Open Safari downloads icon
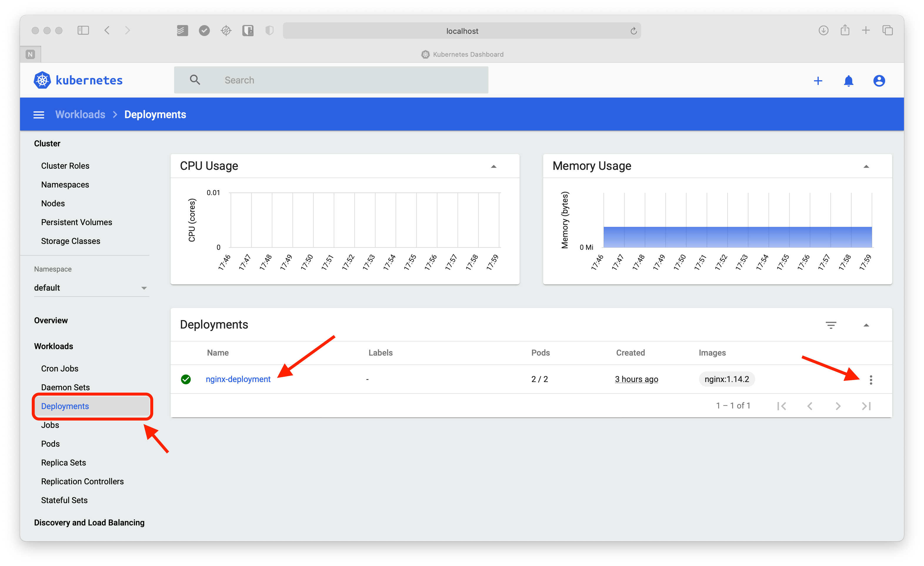The image size is (924, 566). click(x=823, y=30)
